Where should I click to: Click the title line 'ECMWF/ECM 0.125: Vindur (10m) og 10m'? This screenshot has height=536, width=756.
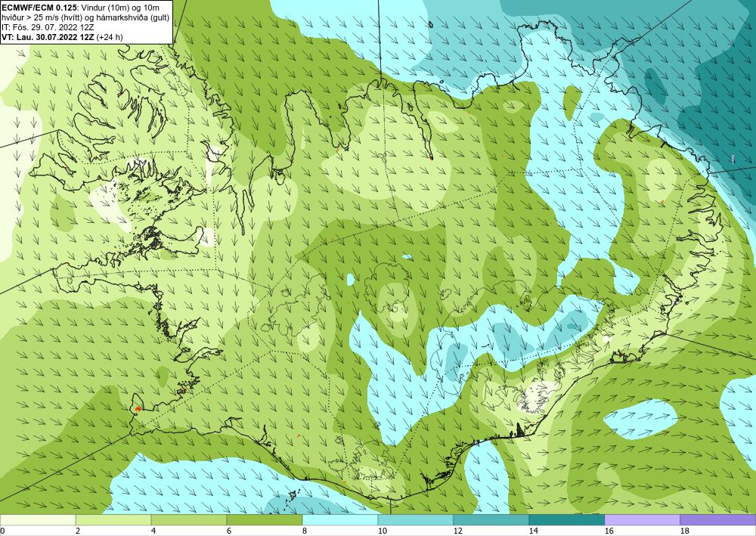point(81,8)
